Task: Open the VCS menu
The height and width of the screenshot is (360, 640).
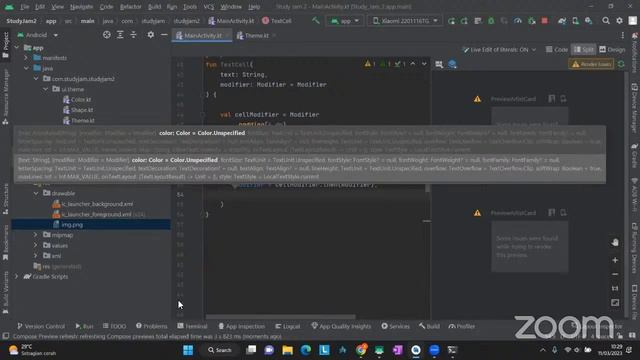Action: click(x=209, y=7)
